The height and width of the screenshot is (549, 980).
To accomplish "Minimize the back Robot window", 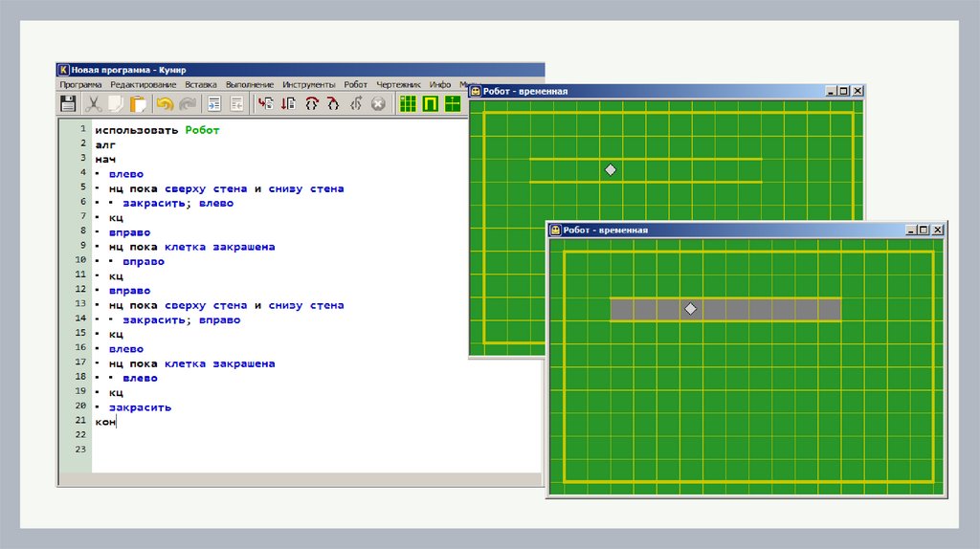I will click(831, 91).
